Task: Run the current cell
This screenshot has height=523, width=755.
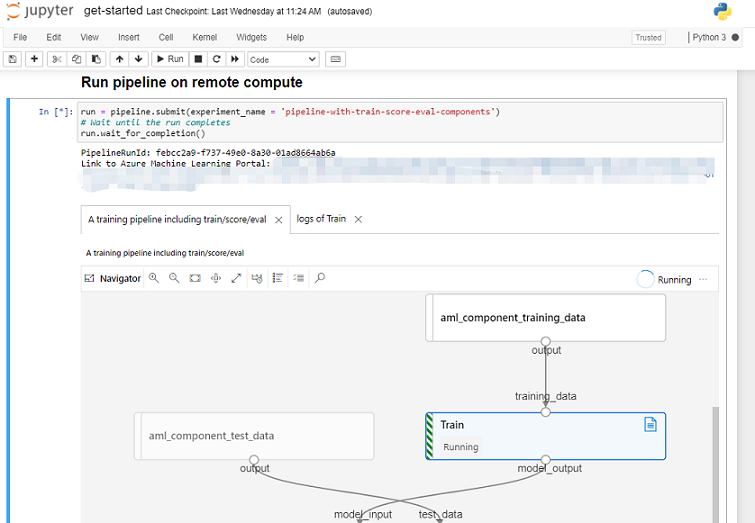Action: click(x=170, y=59)
